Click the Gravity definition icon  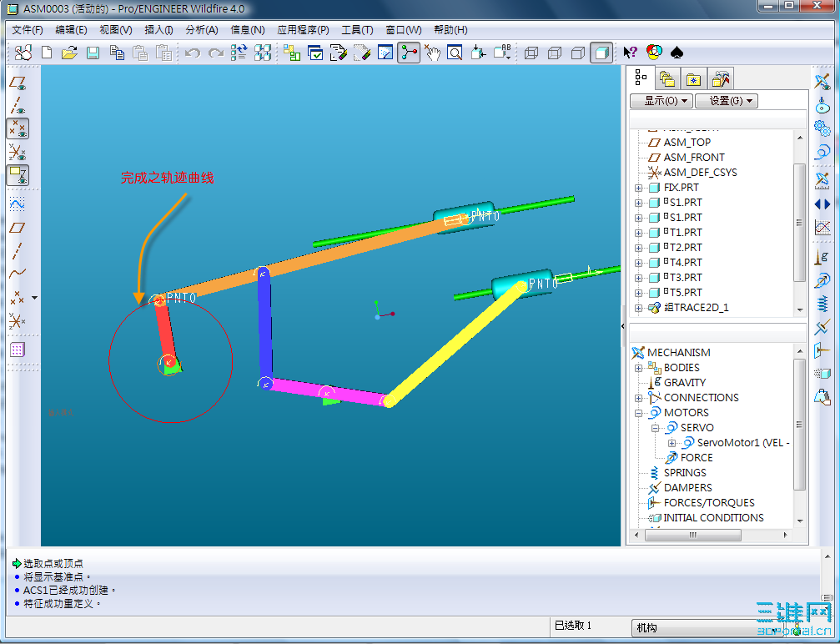pyautogui.click(x=822, y=257)
